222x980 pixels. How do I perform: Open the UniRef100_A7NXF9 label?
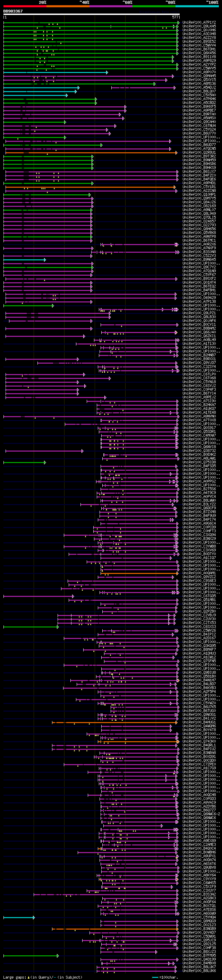(199, 248)
